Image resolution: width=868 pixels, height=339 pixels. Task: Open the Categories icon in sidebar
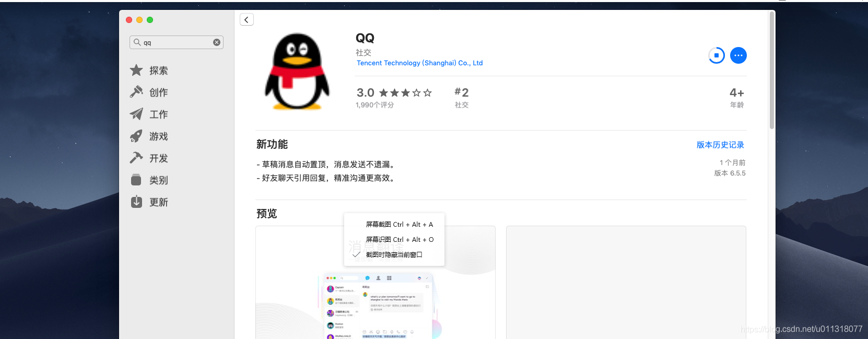[136, 180]
